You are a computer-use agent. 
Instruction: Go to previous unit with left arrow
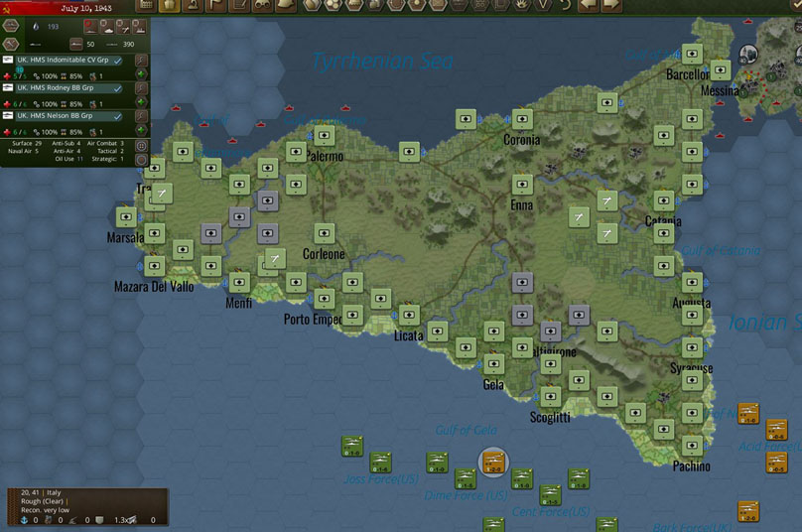coord(589,5)
